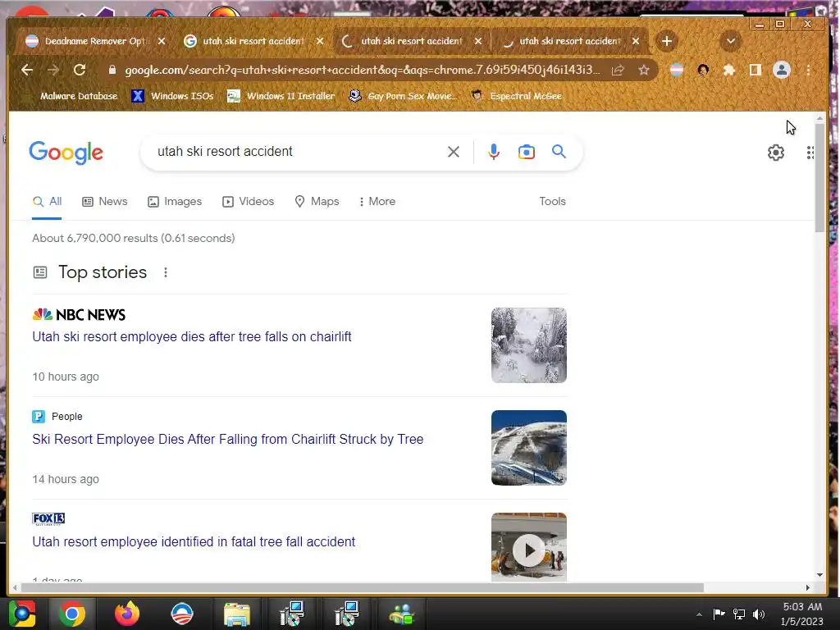Click the share page icon in the address bar

point(618,71)
